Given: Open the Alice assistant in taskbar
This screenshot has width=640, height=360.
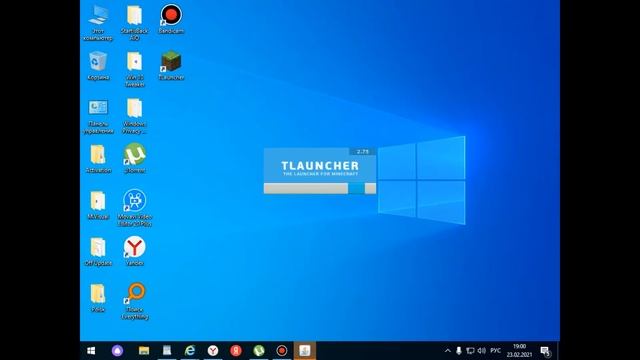Looking at the screenshot, I should click(x=117, y=351).
